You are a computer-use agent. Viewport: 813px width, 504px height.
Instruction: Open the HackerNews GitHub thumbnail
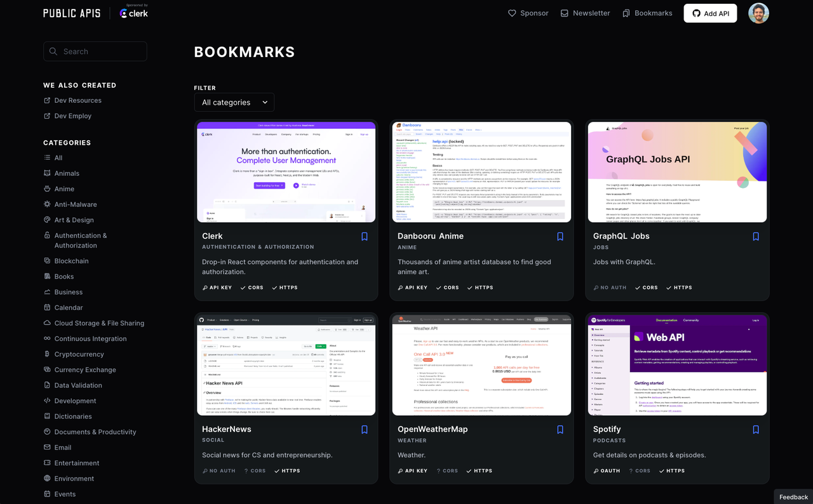click(x=286, y=365)
